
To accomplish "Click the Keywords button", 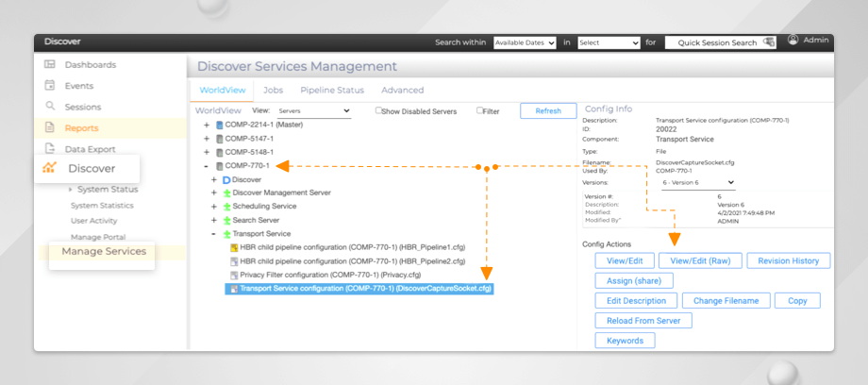I will tap(625, 341).
